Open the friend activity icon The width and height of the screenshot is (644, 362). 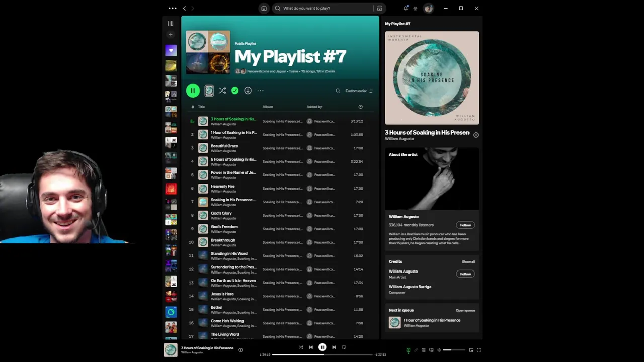point(415,8)
